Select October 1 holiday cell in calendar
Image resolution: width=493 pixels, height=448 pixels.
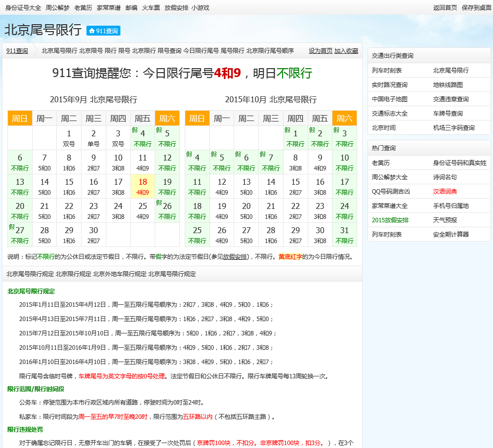point(295,138)
